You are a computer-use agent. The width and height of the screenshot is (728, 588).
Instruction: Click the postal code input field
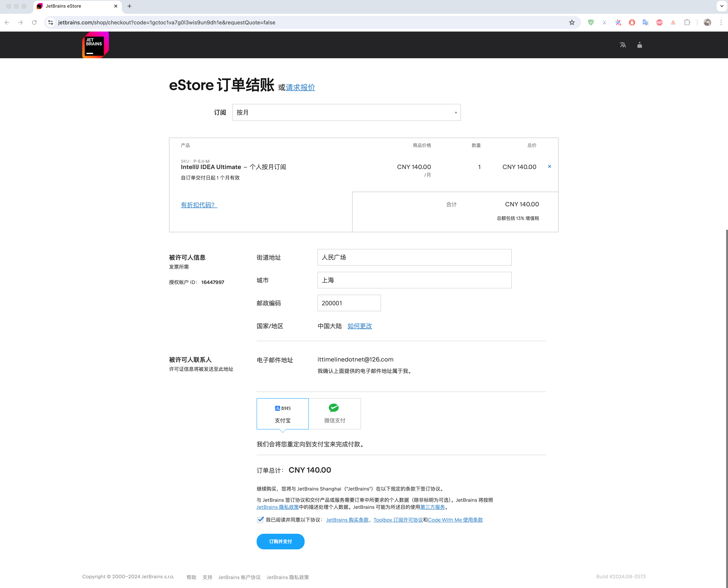click(349, 303)
